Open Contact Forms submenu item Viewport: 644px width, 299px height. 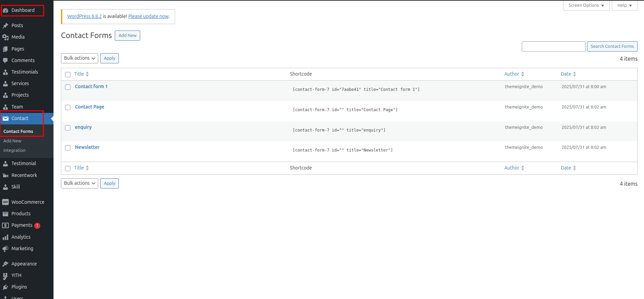[x=18, y=132]
